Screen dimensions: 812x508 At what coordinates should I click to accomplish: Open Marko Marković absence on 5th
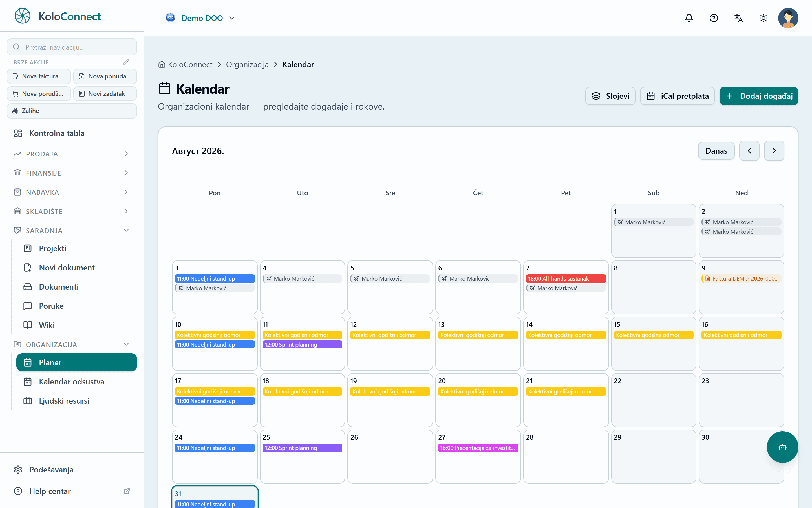tap(390, 279)
